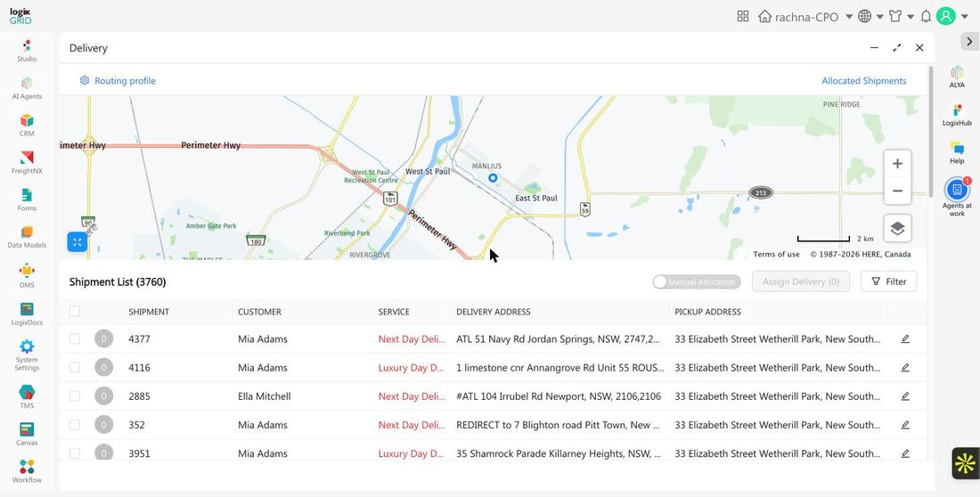The image size is (980, 497).
Task: Click count badge on row 4377
Action: tap(103, 338)
